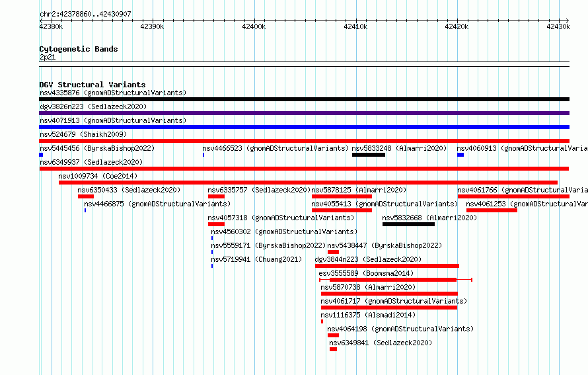Image resolution: width=588 pixels, height=375 pixels.
Task: Click the DGV Structural Variants track title
Action: point(92,85)
